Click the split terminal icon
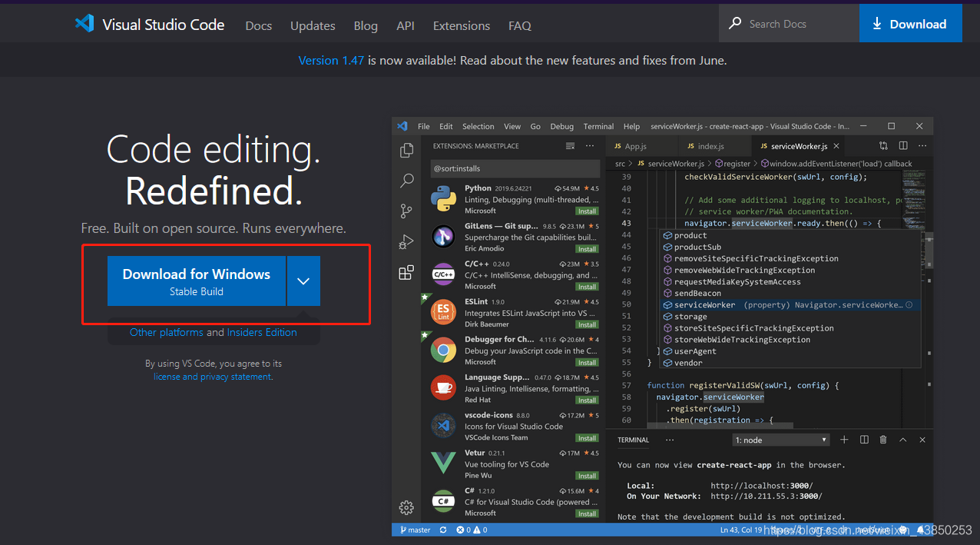Screen dimensions: 980x545 [864, 440]
